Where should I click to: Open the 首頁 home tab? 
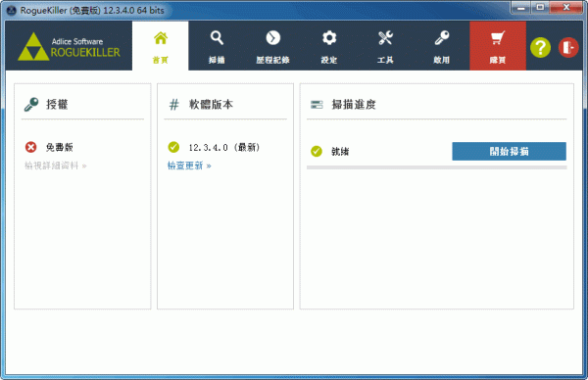(160, 46)
